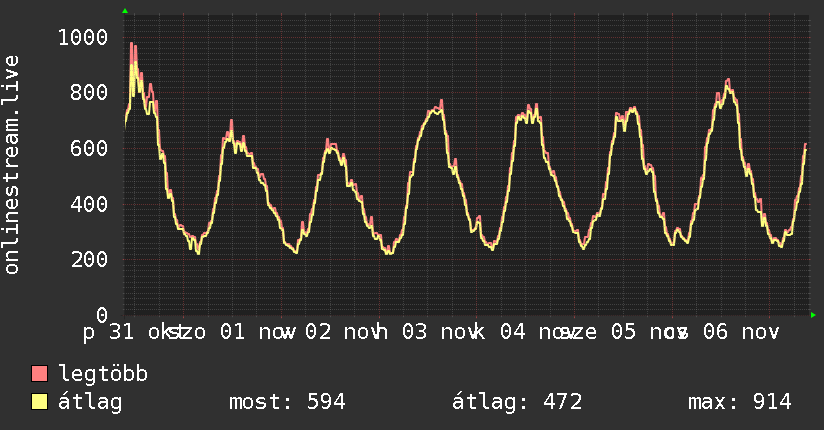Click the 'átlag: 472' statistic value

coord(517,402)
